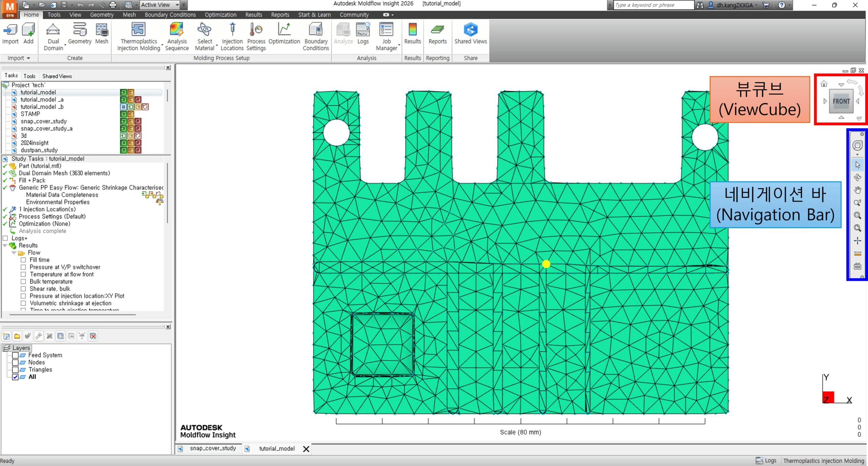The width and height of the screenshot is (868, 466).
Task: Close the tutorial_model document tab
Action: (x=306, y=449)
